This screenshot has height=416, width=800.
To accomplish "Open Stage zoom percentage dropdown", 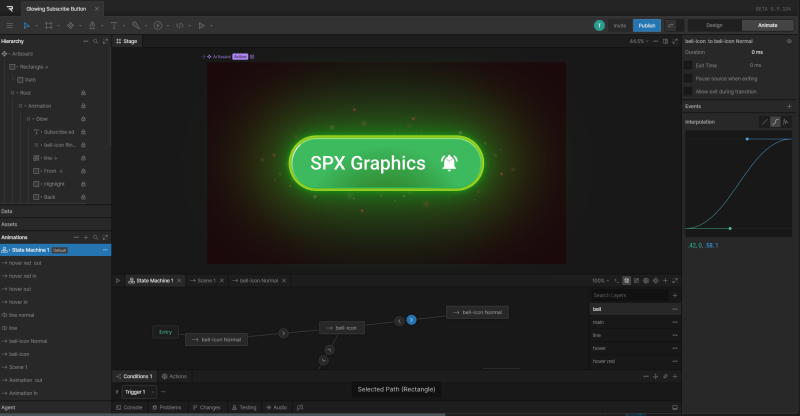I will pos(639,41).
